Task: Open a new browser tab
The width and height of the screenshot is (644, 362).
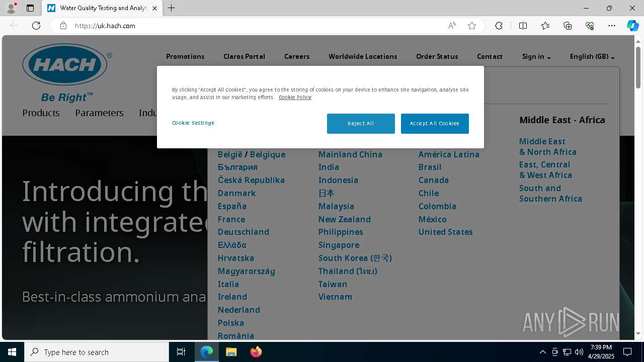Action: point(171,8)
